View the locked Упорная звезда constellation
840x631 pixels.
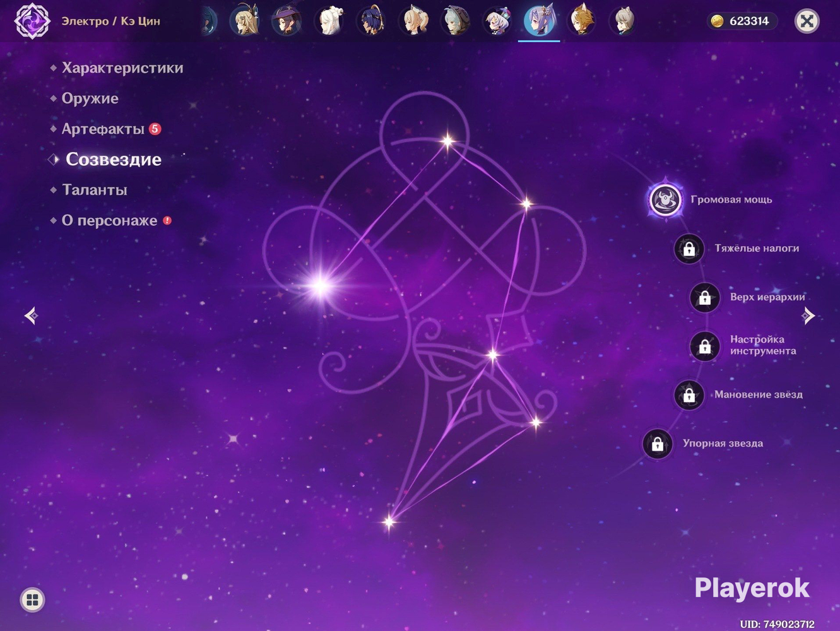click(x=658, y=444)
